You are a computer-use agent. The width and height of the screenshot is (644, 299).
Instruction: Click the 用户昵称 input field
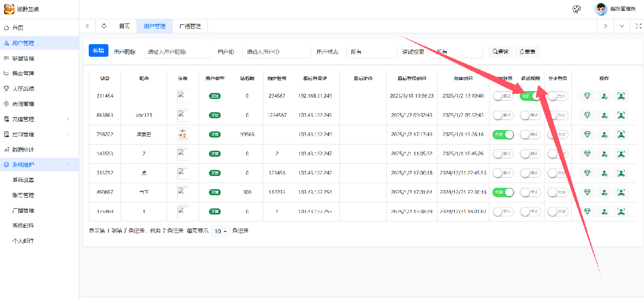tap(178, 51)
